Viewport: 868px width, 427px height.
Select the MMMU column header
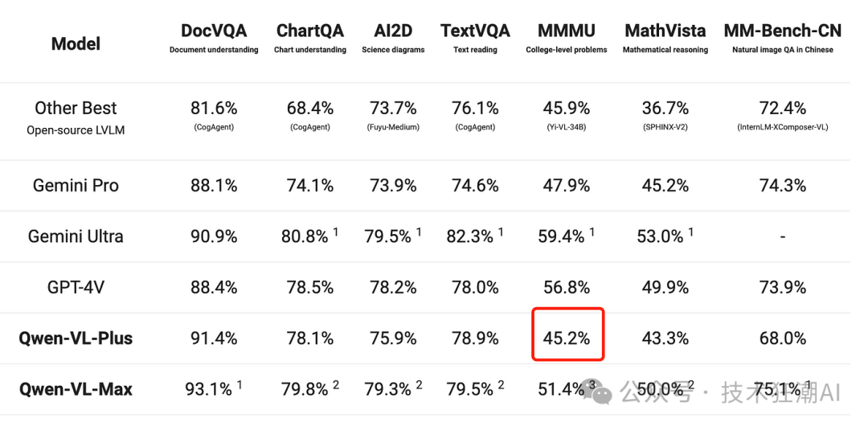pos(567,31)
